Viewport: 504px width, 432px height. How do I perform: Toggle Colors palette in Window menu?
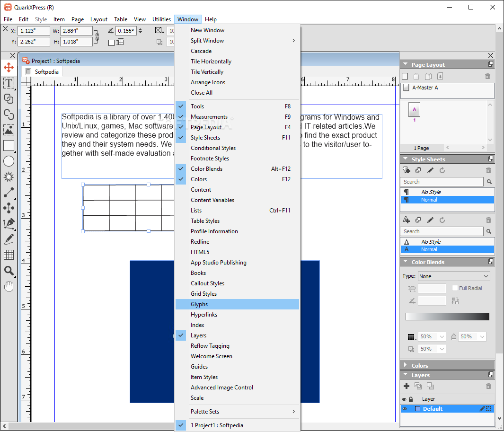[237, 179]
